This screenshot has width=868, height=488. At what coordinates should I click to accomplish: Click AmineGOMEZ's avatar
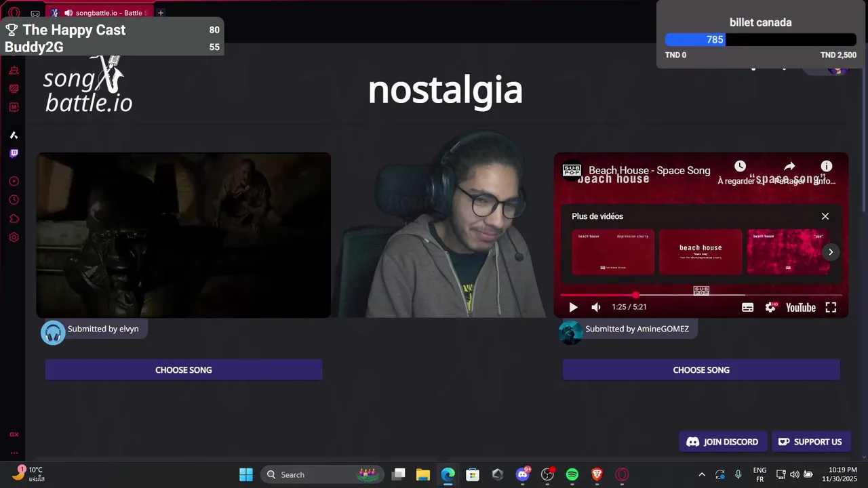point(570,333)
